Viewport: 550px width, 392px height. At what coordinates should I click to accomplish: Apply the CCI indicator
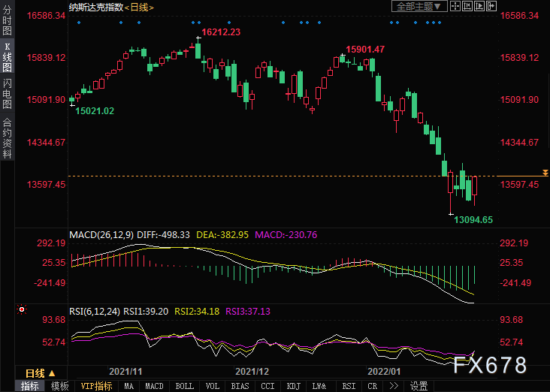[x=267, y=386]
